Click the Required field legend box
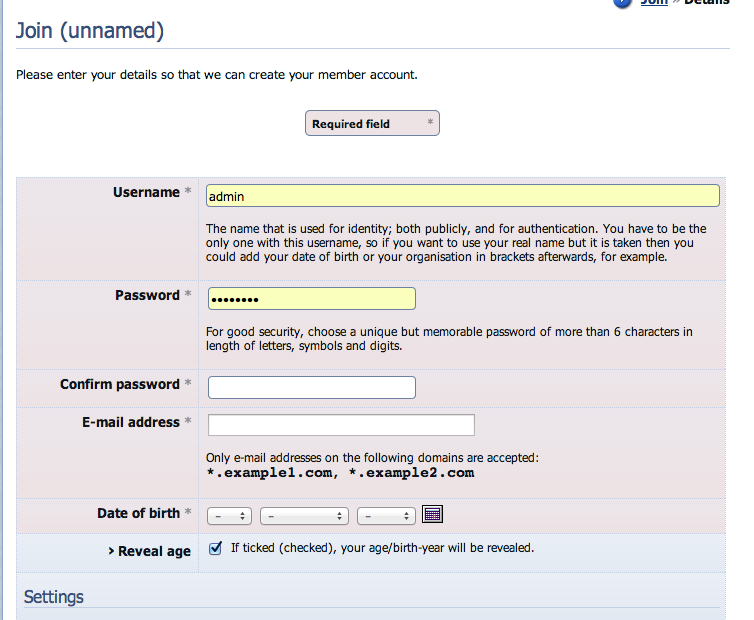 coord(372,124)
